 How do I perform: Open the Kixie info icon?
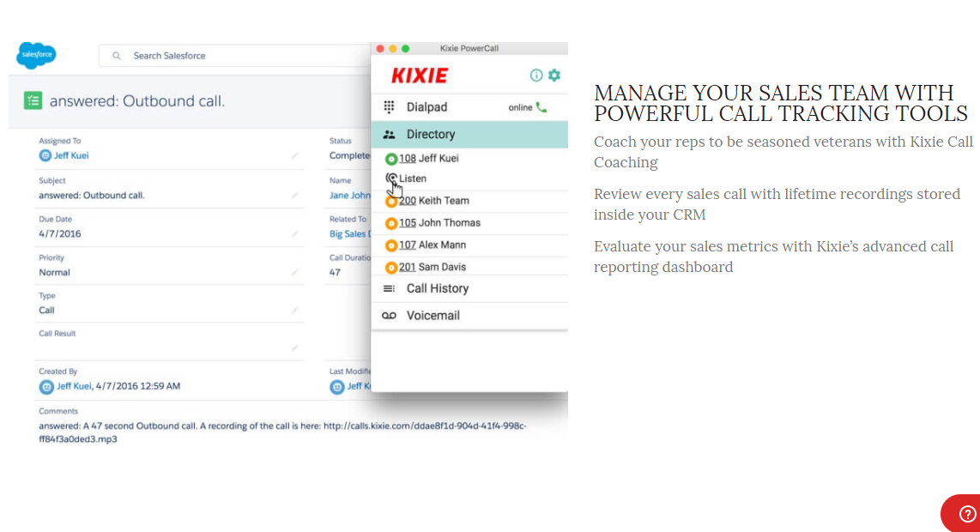pos(535,75)
